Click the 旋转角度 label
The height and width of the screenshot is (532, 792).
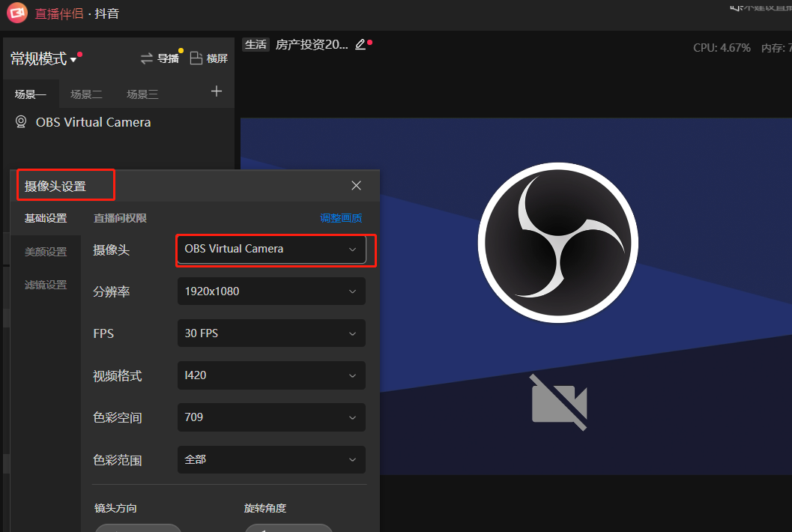coord(265,508)
